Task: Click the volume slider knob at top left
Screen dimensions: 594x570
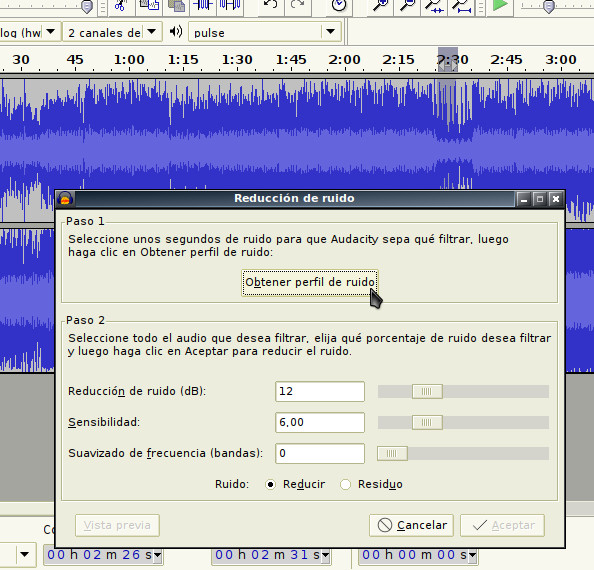Action: [x=87, y=6]
